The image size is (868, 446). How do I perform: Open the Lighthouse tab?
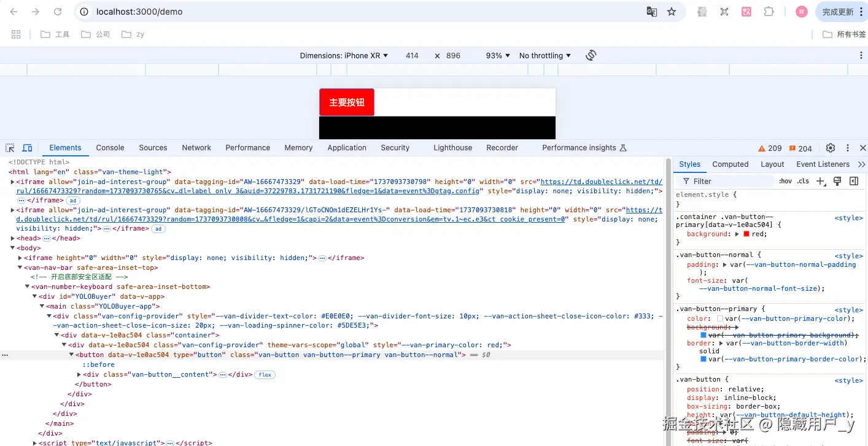tap(453, 148)
